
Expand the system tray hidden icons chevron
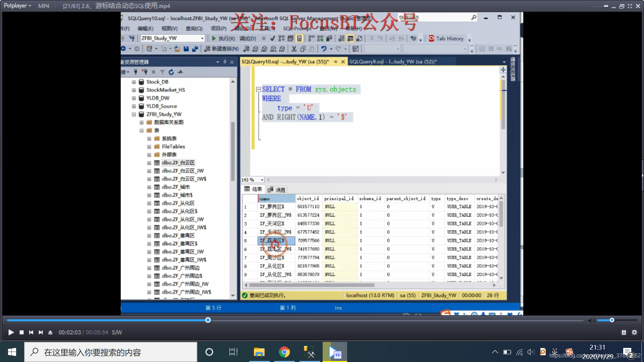[x=495, y=352]
